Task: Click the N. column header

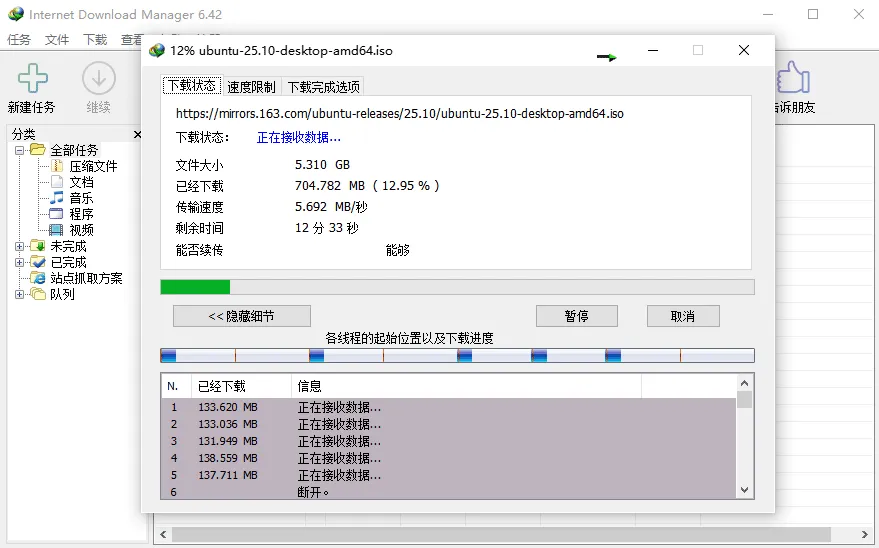Action: pos(177,386)
